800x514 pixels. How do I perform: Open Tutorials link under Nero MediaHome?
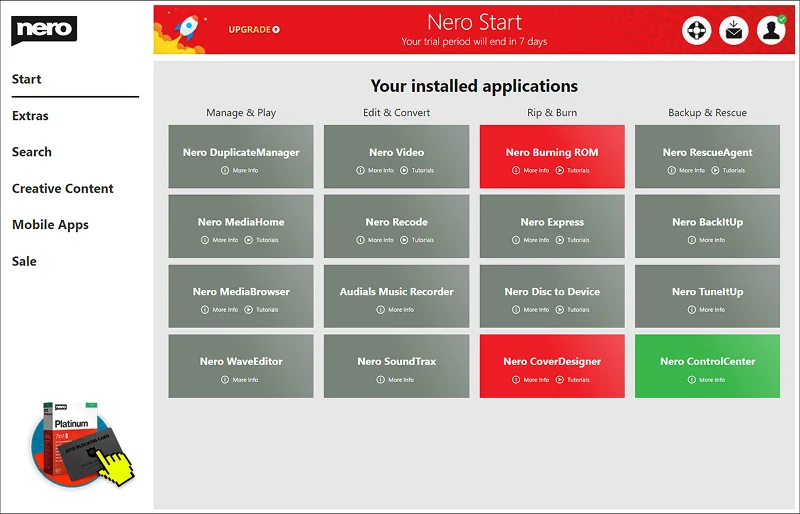[x=262, y=240]
